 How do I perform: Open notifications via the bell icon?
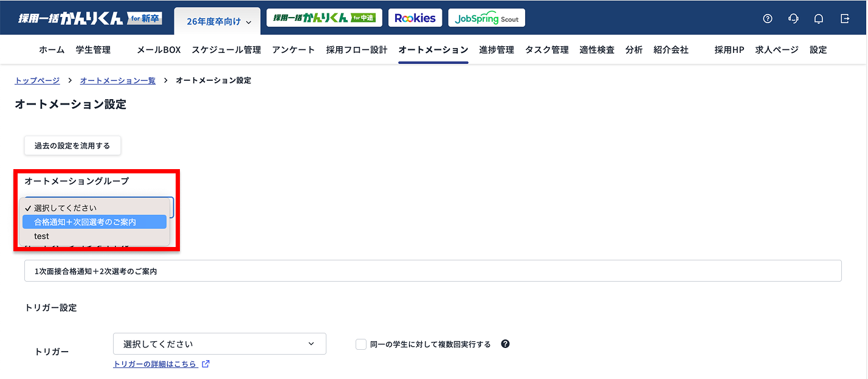click(819, 18)
